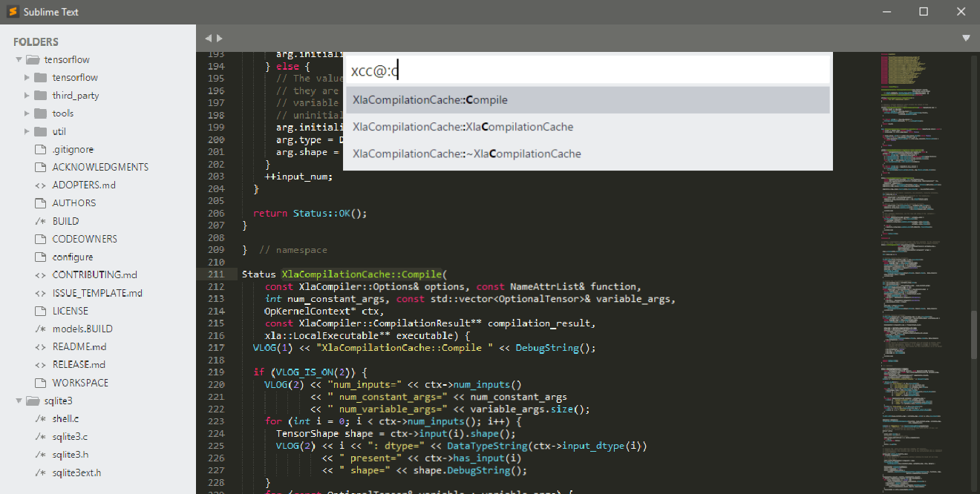Click the configure file icon

(41, 257)
